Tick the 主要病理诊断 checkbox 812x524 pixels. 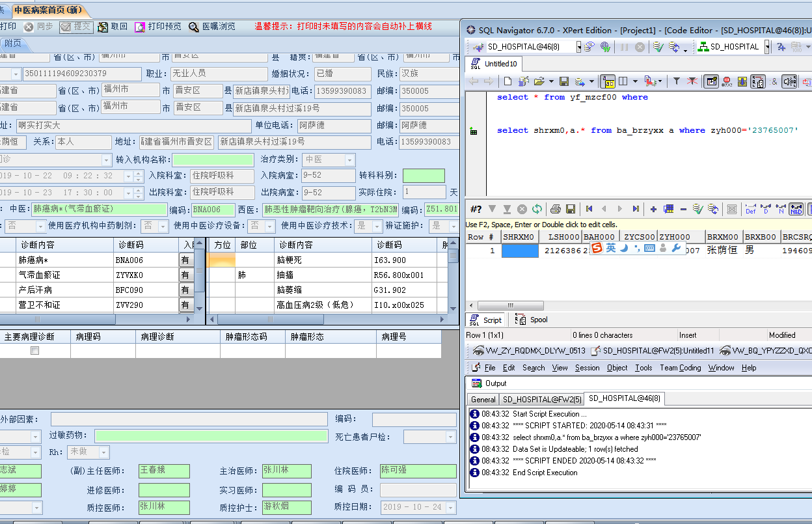tap(35, 351)
